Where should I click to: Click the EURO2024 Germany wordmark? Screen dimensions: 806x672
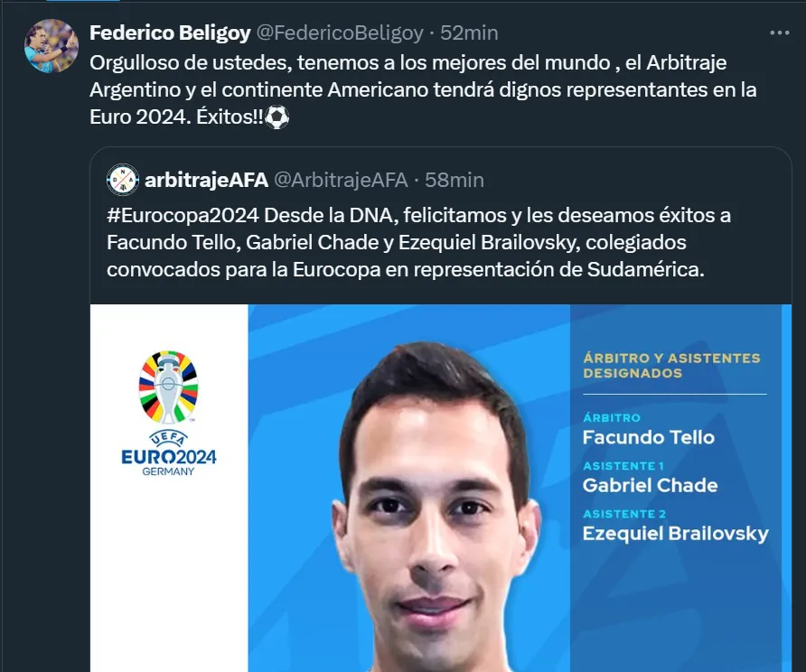click(169, 453)
